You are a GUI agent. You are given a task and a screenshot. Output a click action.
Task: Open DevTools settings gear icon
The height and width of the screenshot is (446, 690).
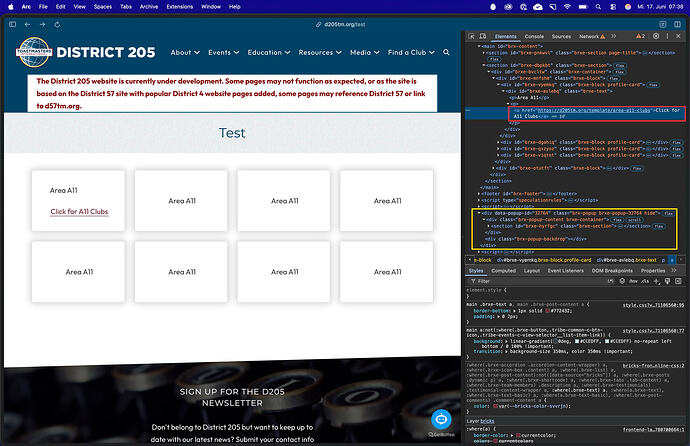[656, 36]
